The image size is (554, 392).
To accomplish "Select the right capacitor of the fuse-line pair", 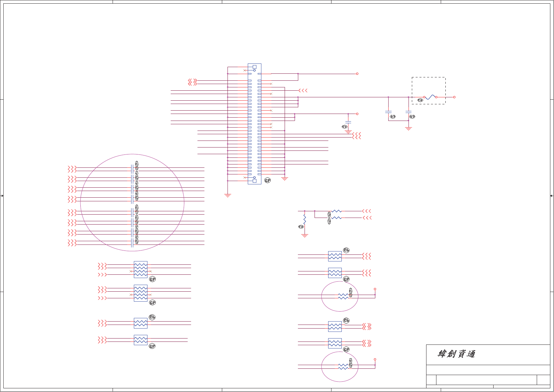I will point(409,112).
